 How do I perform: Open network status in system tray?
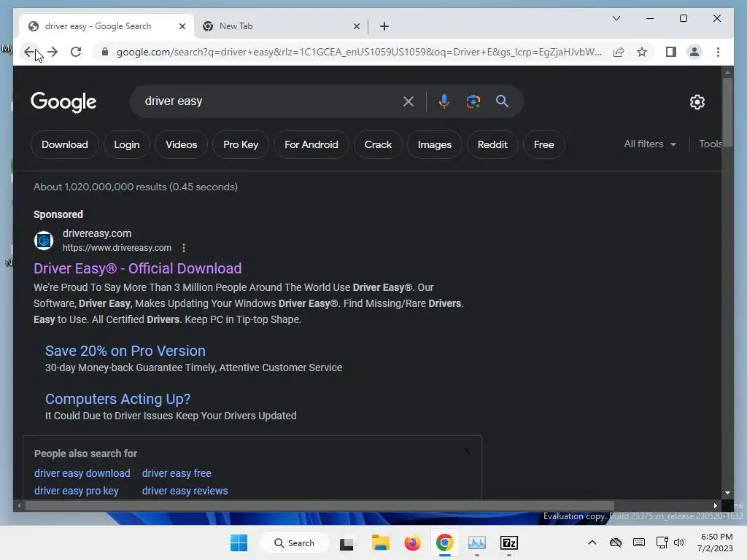pyautogui.click(x=662, y=542)
